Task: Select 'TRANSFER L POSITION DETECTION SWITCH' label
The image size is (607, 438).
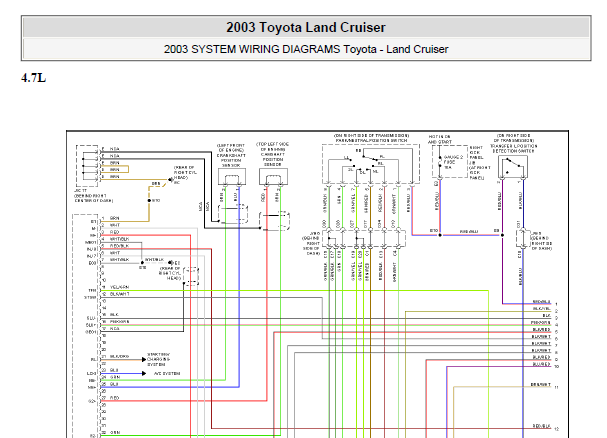Action: [x=514, y=148]
